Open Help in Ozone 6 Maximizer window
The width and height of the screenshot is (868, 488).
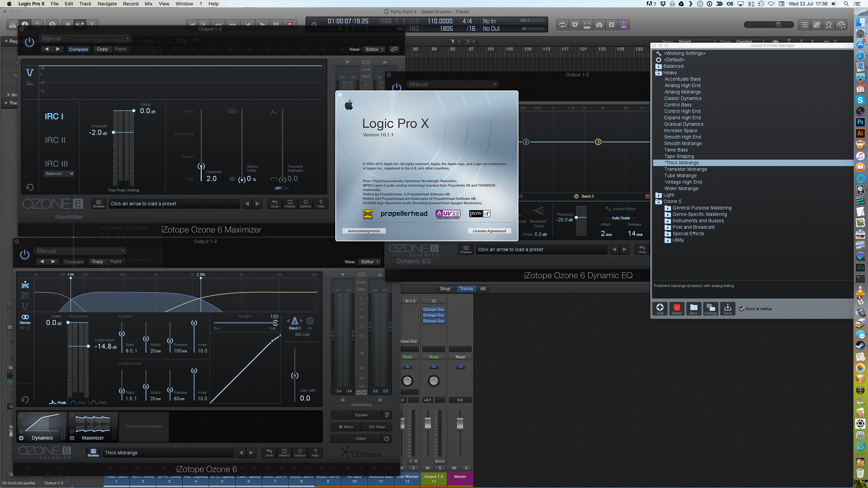[x=321, y=204]
